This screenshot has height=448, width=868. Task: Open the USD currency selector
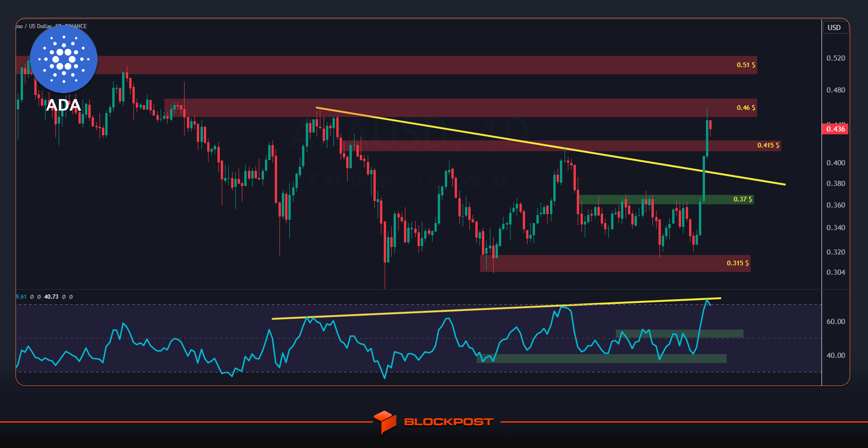[835, 28]
